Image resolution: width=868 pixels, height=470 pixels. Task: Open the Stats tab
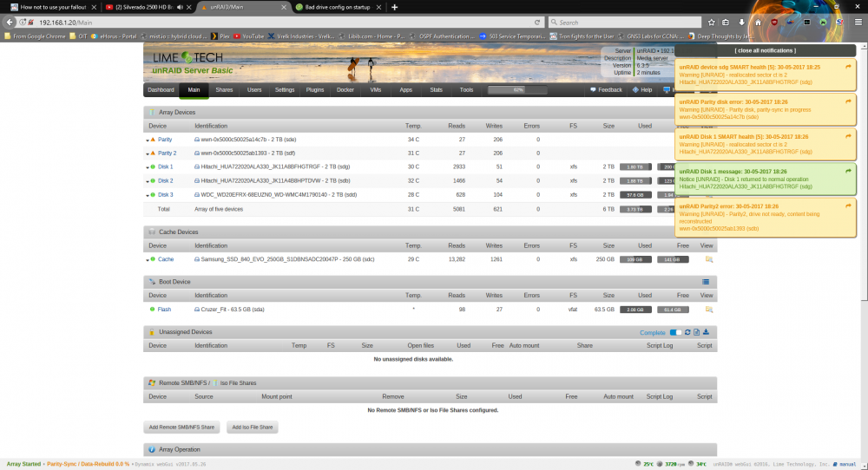coord(437,89)
